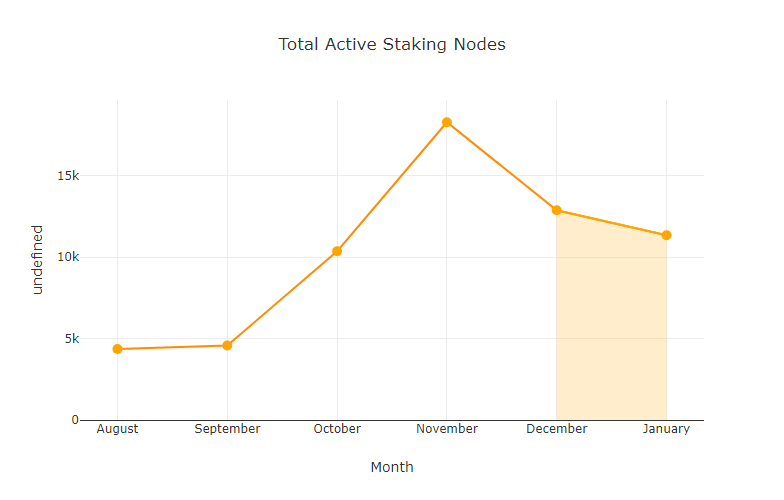784x500 pixels.
Task: Click the 'December' x-axis tick label
Action: point(556,429)
